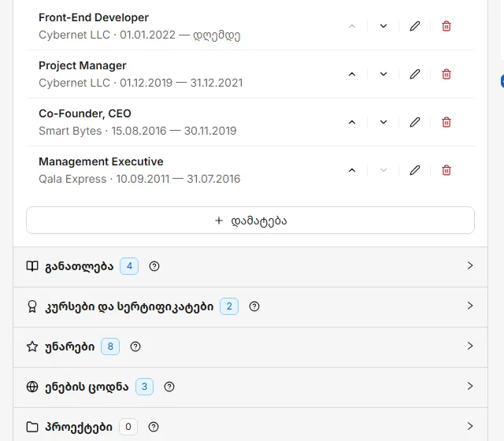Open the ენების ცოდნა section
Screen dimensions: 504x441
pyautogui.click(x=250, y=387)
